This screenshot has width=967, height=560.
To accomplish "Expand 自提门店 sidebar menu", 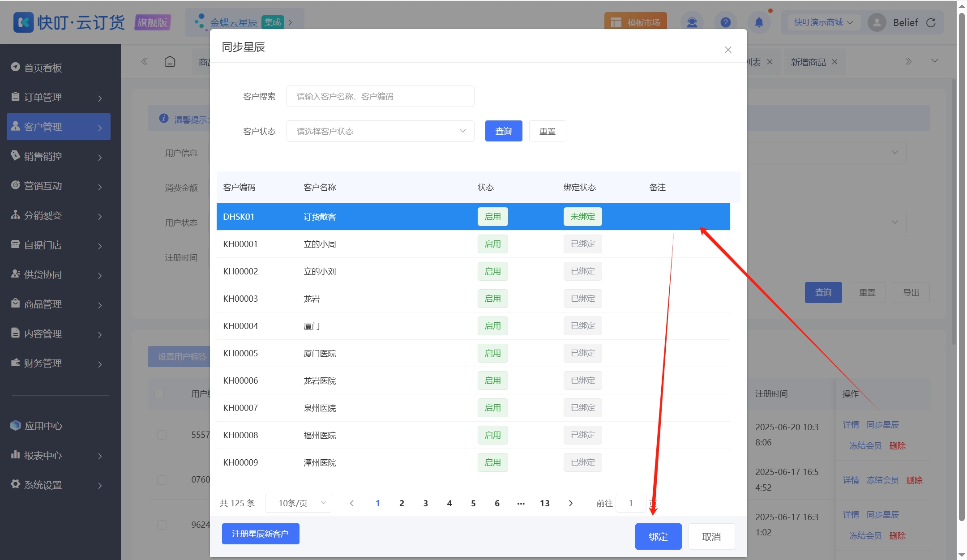I will pyautogui.click(x=58, y=245).
